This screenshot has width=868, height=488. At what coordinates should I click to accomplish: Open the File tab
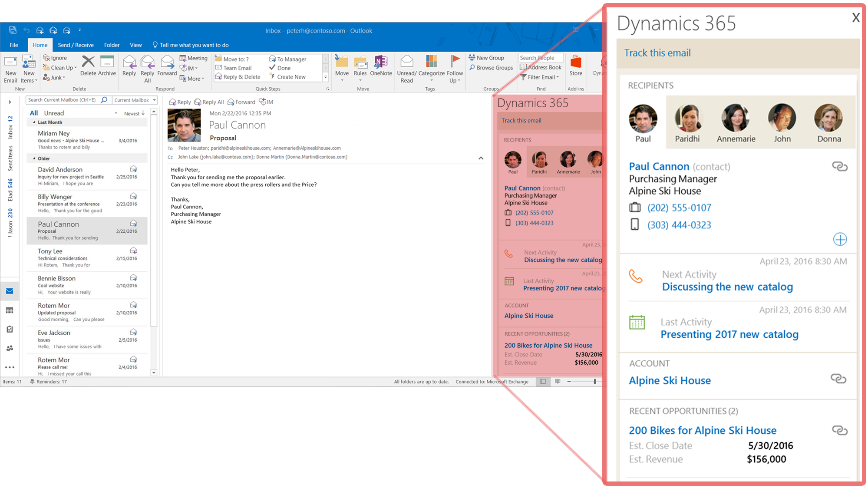[x=14, y=45]
